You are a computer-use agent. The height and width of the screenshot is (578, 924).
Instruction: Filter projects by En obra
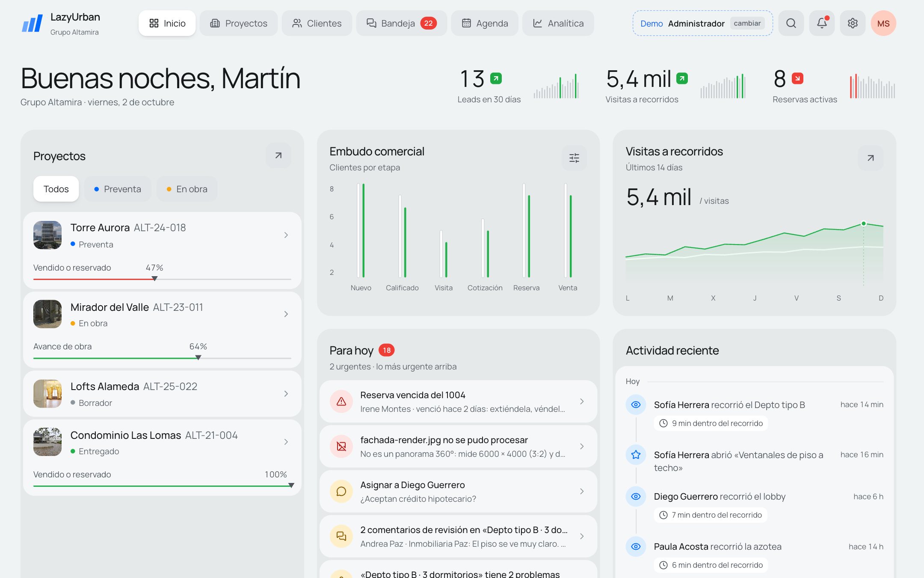click(187, 189)
